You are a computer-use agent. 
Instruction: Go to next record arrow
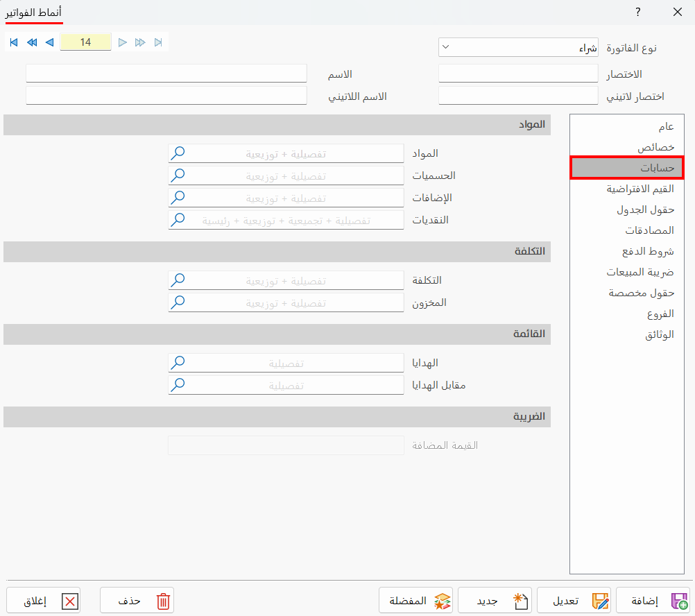(x=123, y=42)
